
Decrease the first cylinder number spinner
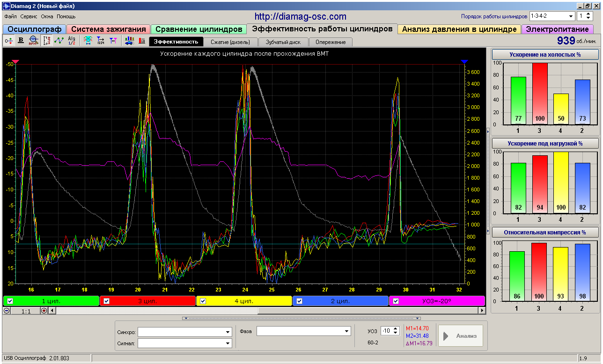pos(588,18)
